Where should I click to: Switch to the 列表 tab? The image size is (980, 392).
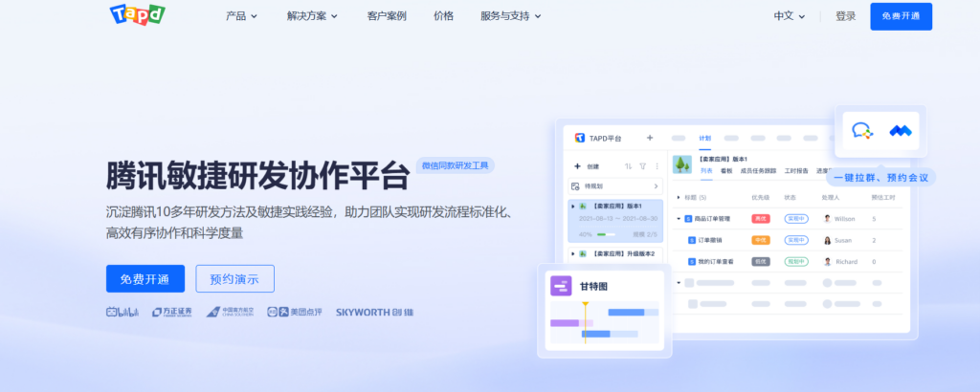click(x=705, y=170)
